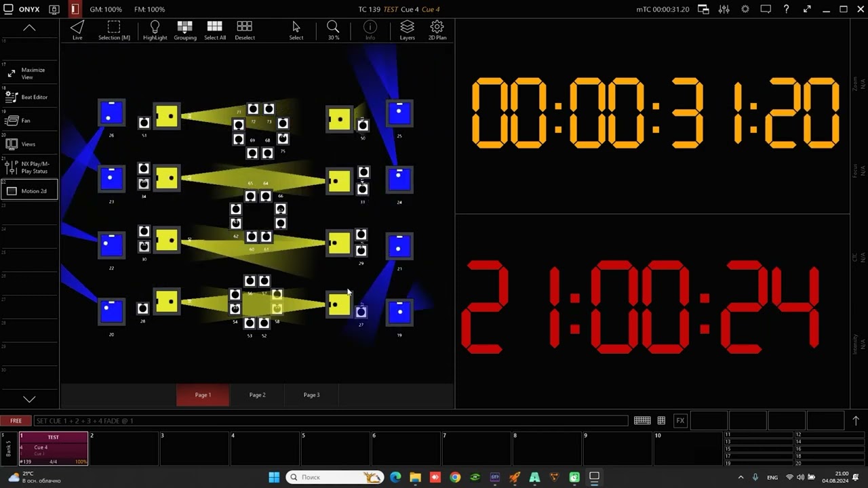Viewport: 868px width, 488px height.
Task: Click the yellow mTC timecode display
Action: [x=655, y=113]
